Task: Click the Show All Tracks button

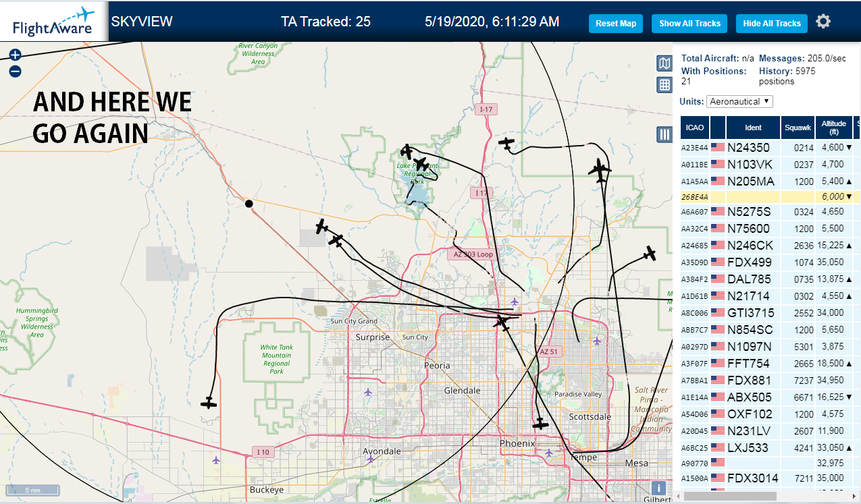Action: 689,23
